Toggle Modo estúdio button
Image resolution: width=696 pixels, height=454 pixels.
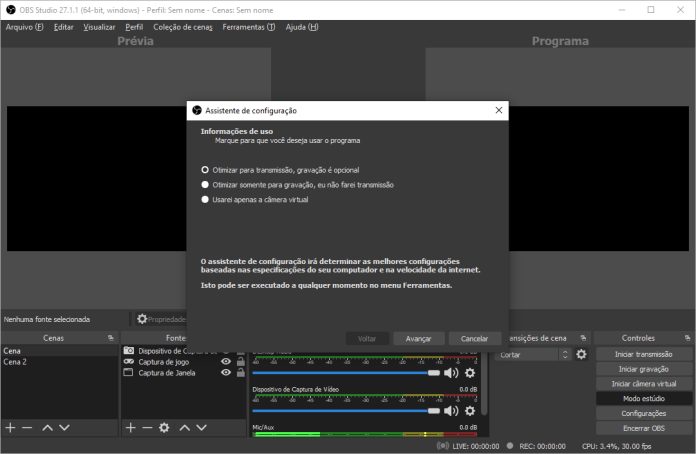pyautogui.click(x=644, y=399)
